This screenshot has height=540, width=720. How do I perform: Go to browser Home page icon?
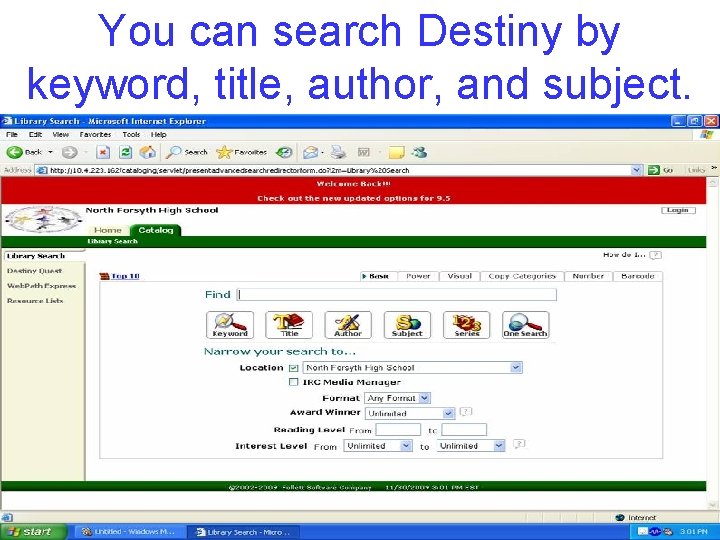(x=147, y=152)
